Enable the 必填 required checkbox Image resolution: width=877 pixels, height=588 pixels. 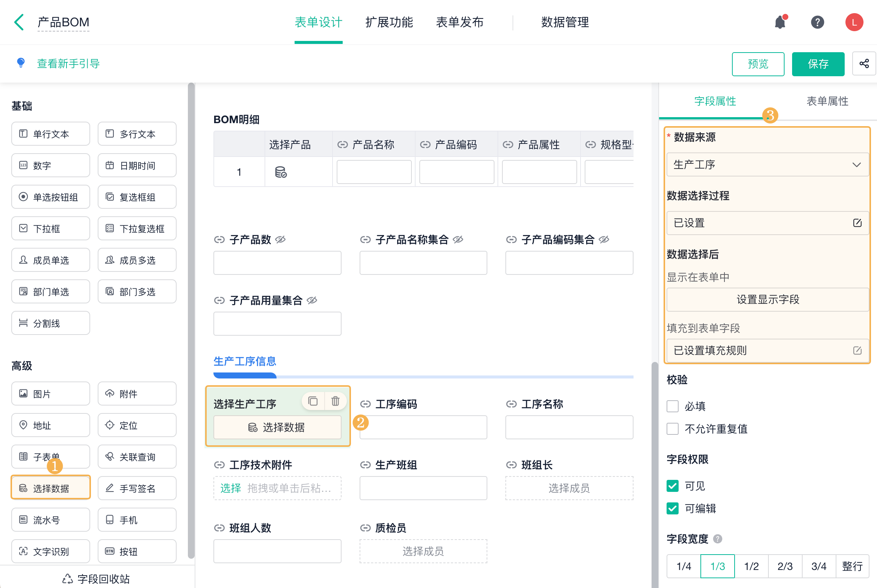[673, 406]
